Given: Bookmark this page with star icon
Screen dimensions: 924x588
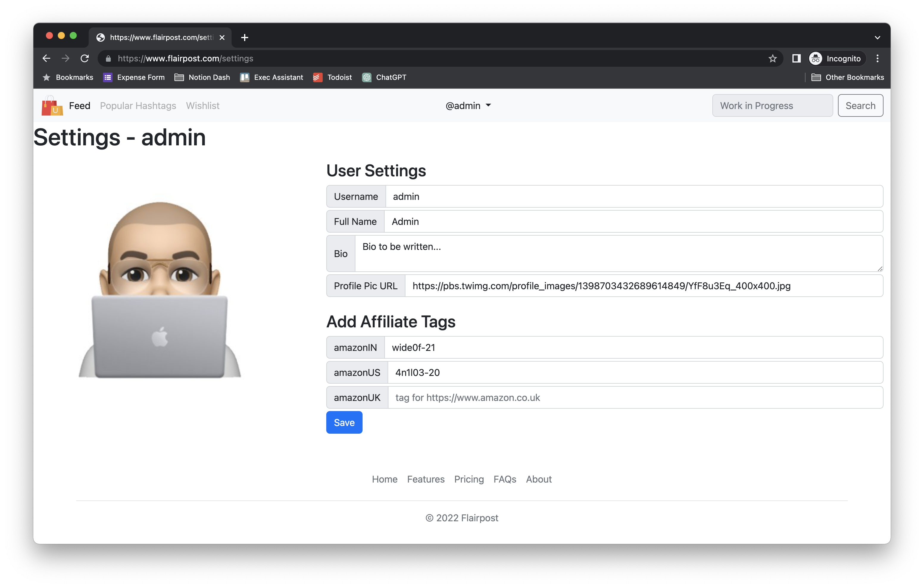Looking at the screenshot, I should tap(772, 58).
